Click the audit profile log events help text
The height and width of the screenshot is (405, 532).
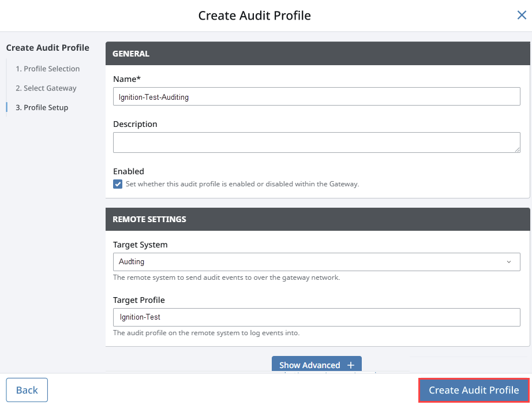pos(207,333)
